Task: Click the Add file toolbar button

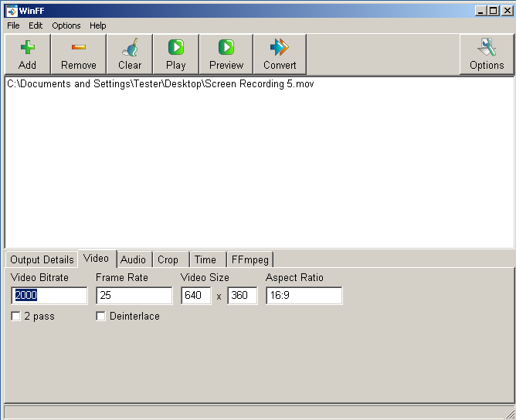Action: (28, 54)
